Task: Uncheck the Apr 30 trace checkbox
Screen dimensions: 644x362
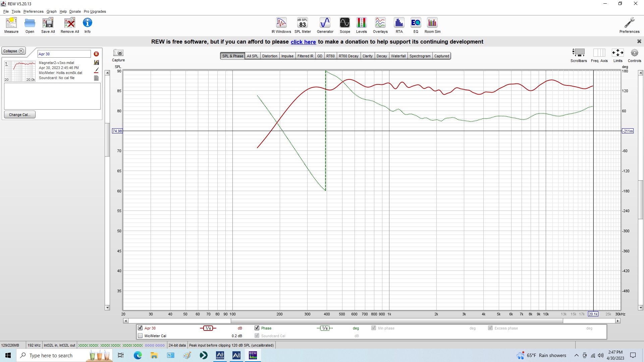Action: pyautogui.click(x=140, y=328)
